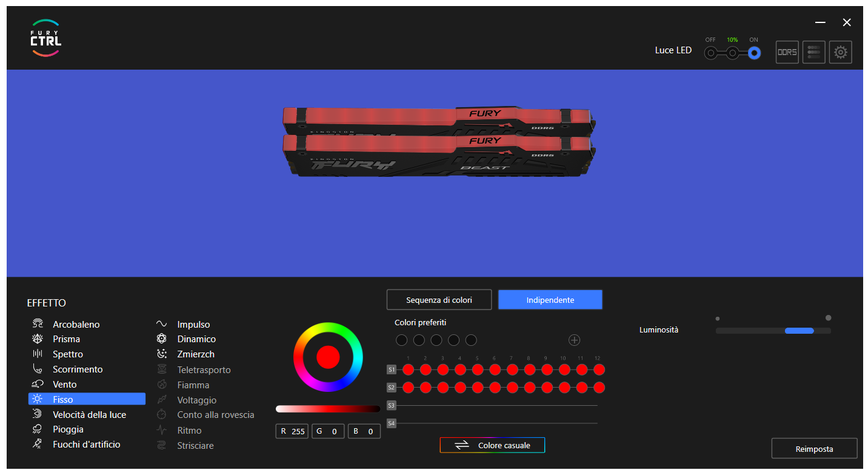
Task: Select the Arcobaleno effect icon
Action: 38,324
